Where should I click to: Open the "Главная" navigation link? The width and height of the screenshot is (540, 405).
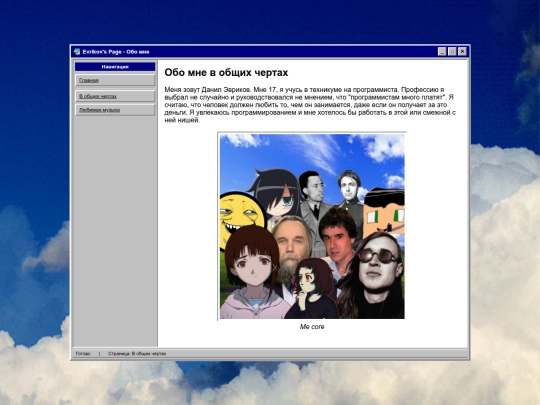pyautogui.click(x=115, y=80)
